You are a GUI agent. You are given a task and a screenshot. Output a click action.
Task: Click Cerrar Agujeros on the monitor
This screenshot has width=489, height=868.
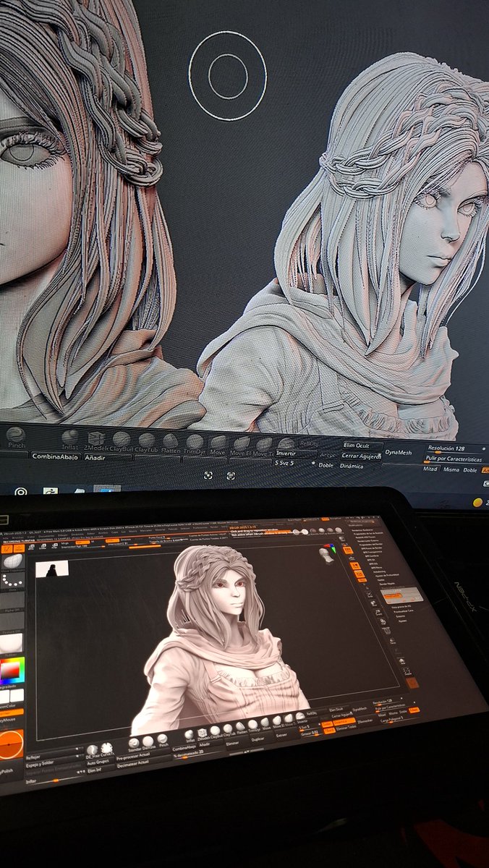coord(361,456)
